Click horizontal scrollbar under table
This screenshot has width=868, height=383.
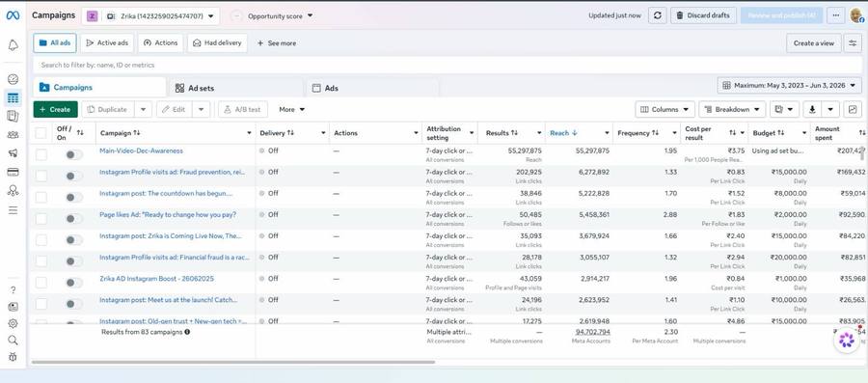(233, 363)
